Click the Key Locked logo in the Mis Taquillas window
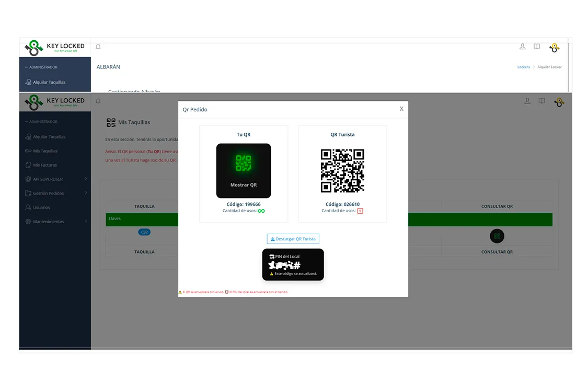Screen dimensions: 588x368 click(55, 102)
